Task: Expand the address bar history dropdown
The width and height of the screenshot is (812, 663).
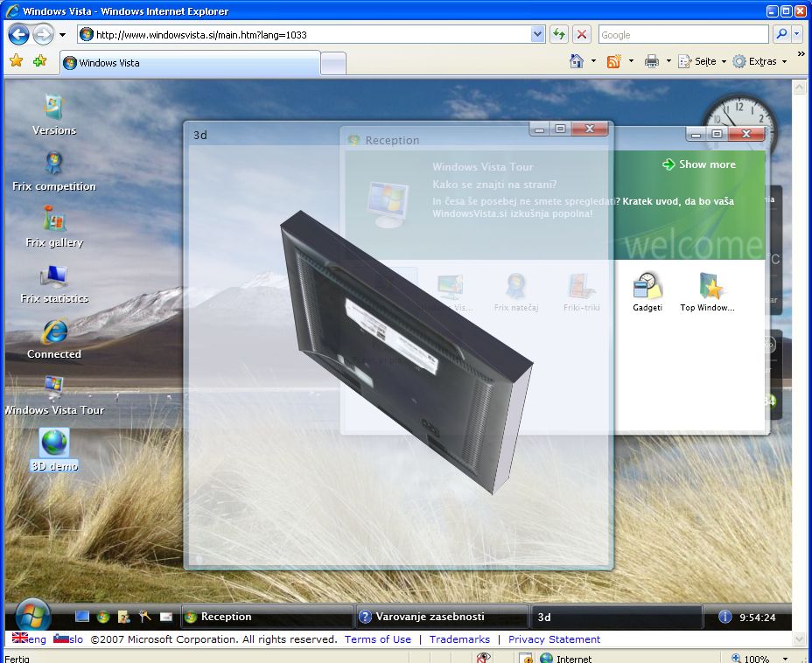Action: pyautogui.click(x=537, y=35)
